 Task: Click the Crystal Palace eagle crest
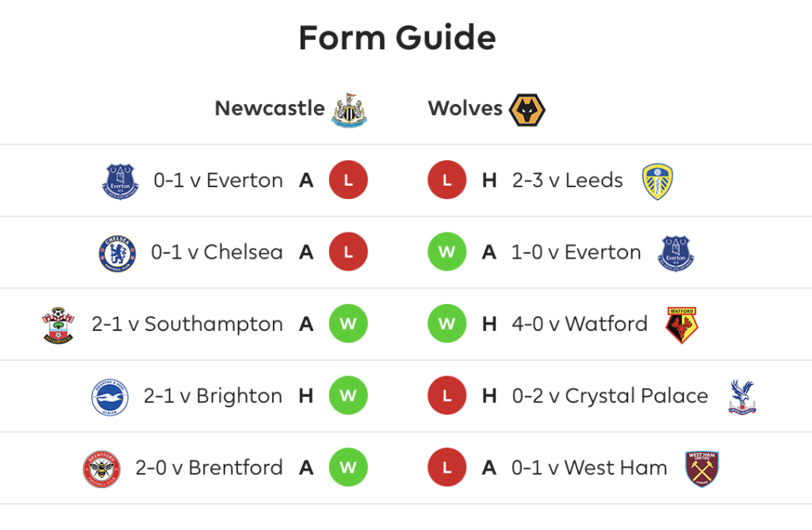coord(742,397)
